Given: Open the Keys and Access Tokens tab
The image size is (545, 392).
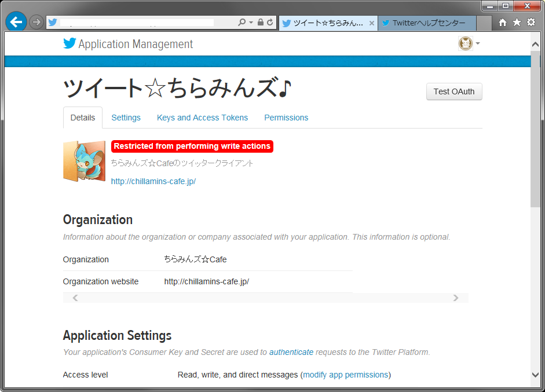Looking at the screenshot, I should click(202, 118).
